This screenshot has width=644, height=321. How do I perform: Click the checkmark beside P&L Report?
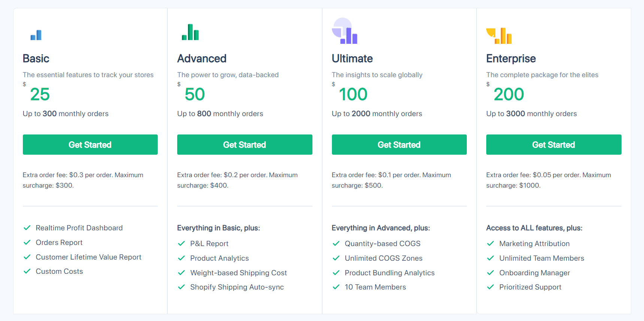tap(181, 243)
